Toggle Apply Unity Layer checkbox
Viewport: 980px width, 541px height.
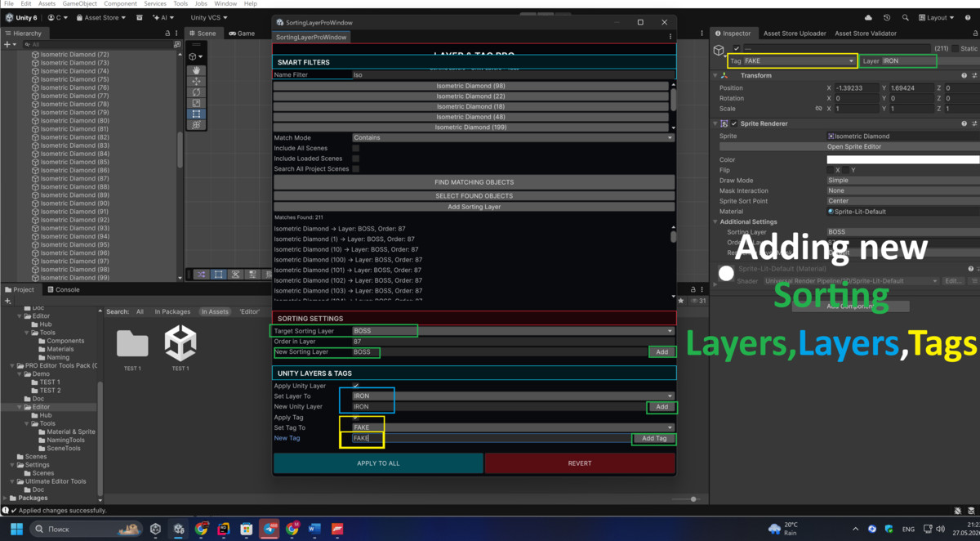(x=355, y=386)
